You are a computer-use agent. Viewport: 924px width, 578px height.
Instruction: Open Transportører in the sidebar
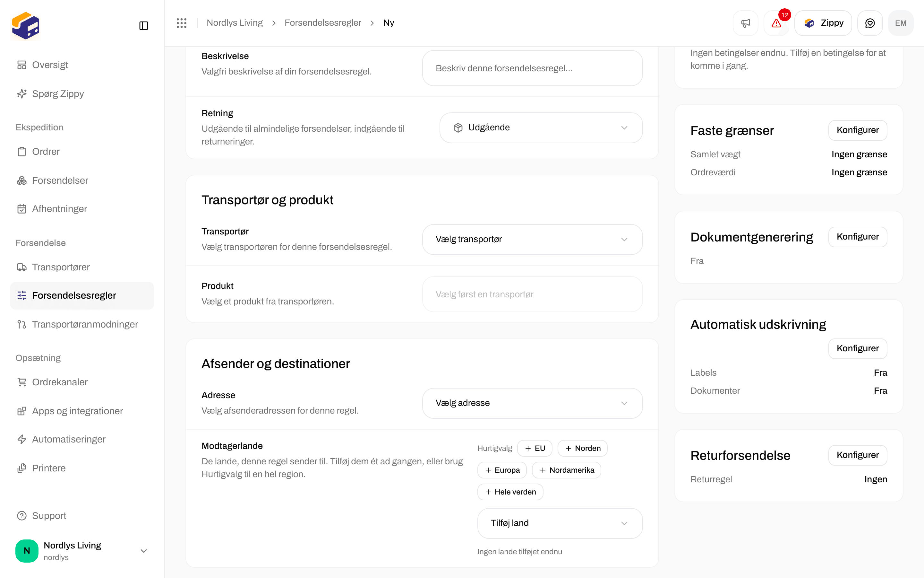(82, 267)
